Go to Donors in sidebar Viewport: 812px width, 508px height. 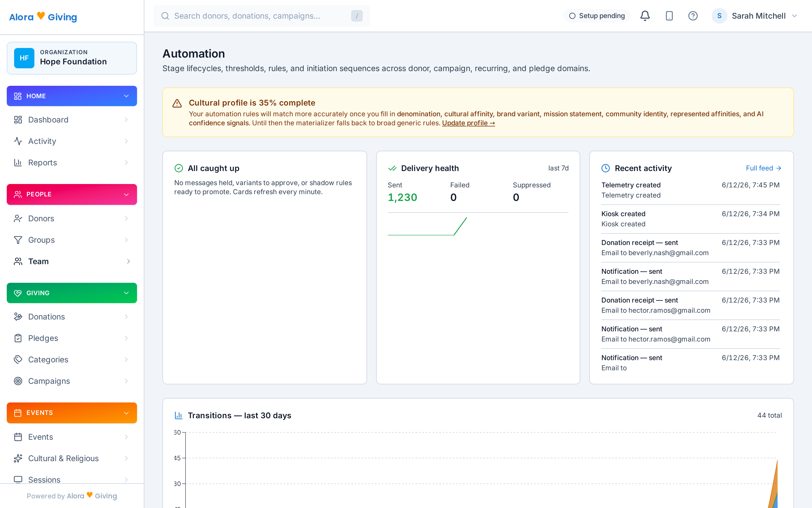72,218
